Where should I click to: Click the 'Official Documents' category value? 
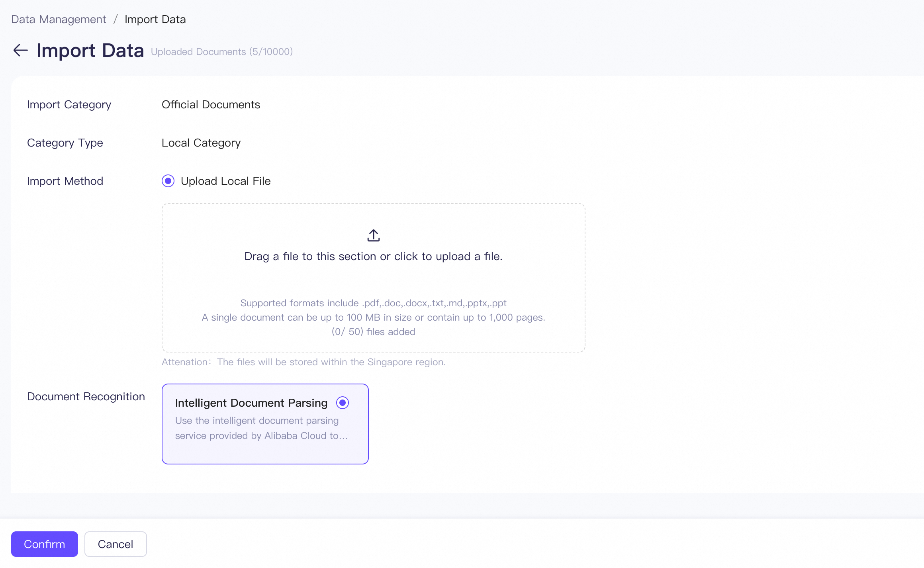pyautogui.click(x=211, y=104)
